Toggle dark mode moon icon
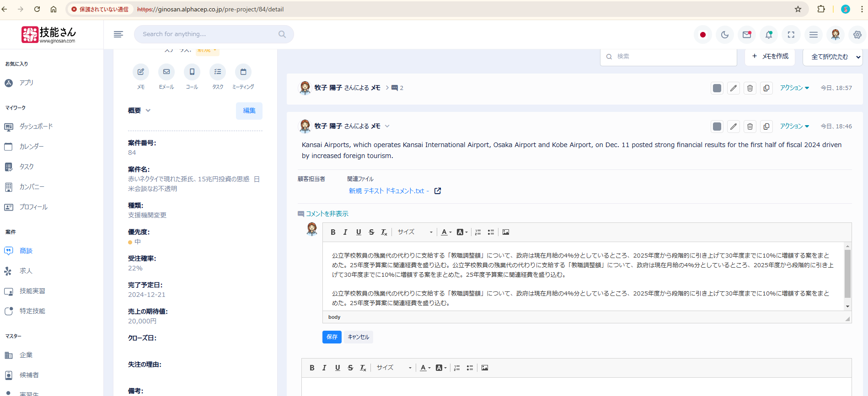868x396 pixels. coord(725,35)
